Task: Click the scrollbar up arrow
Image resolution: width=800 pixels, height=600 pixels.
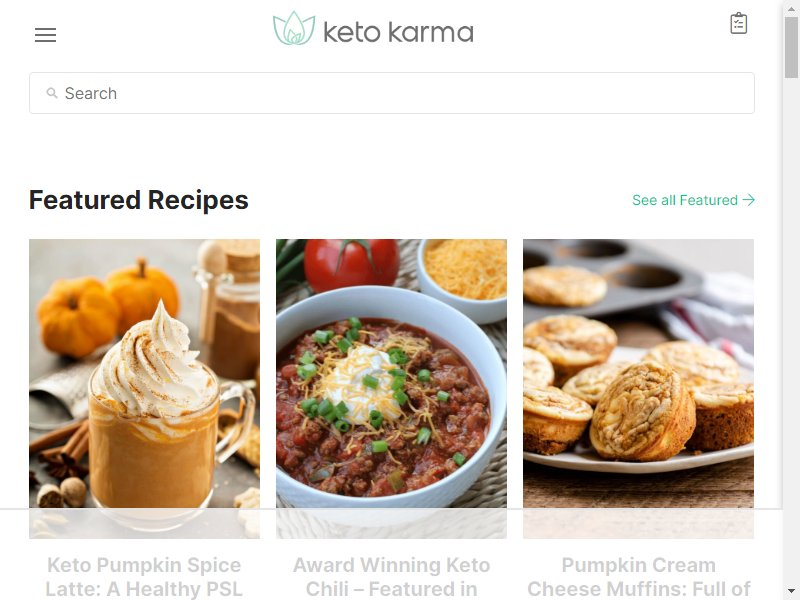Action: point(791,8)
